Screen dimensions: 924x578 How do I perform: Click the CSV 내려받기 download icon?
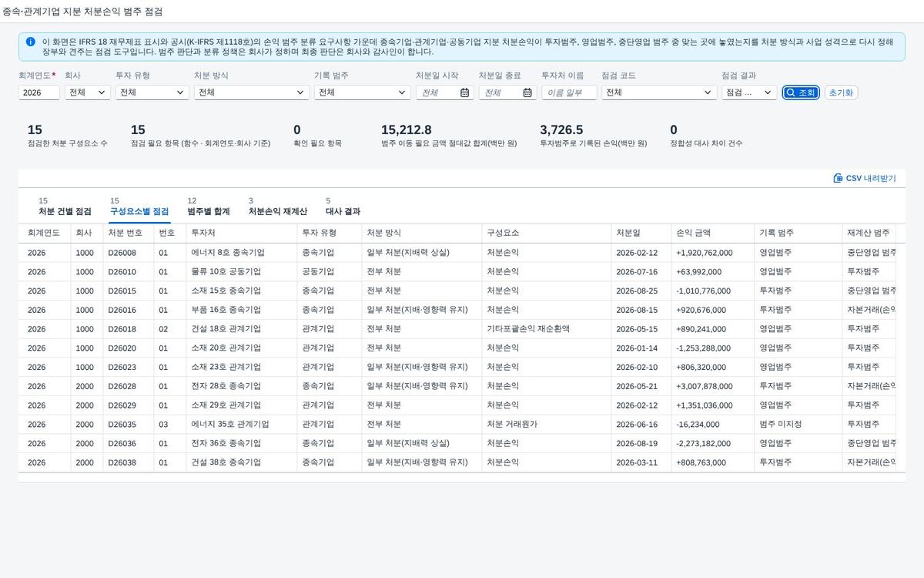838,178
